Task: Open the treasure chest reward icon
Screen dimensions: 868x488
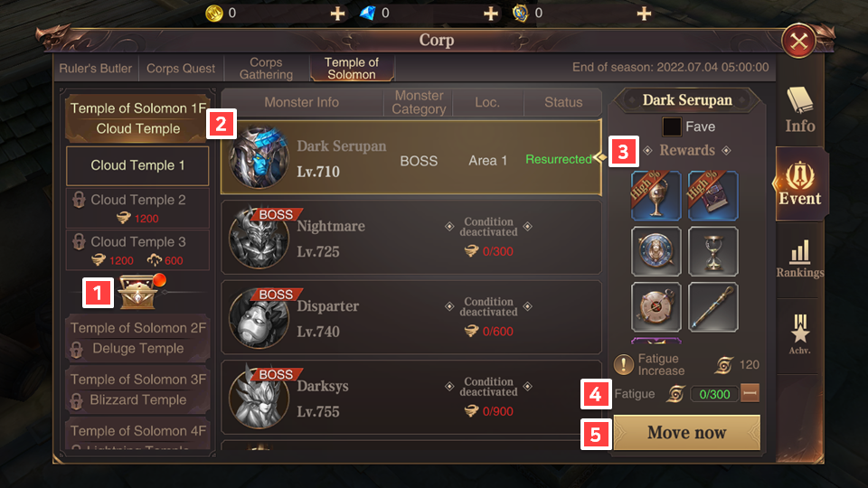Action: (x=138, y=292)
